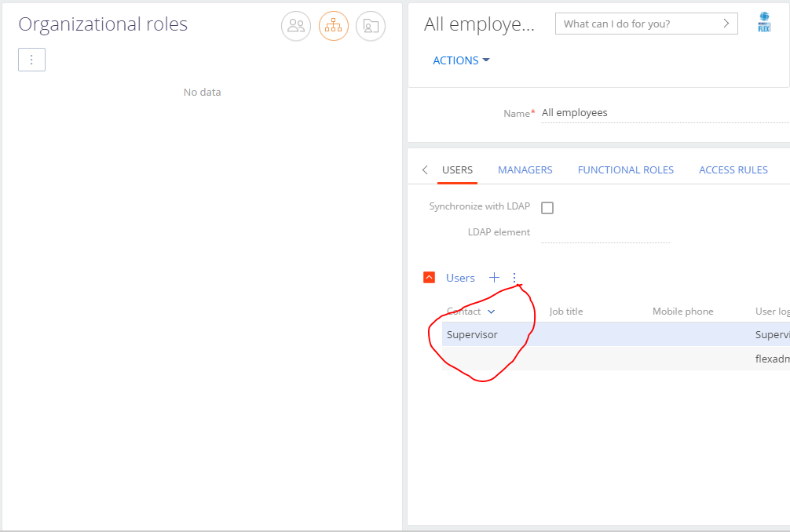Change sort order via Contact column chevron
Screen dimensions: 790x532
tap(491, 311)
